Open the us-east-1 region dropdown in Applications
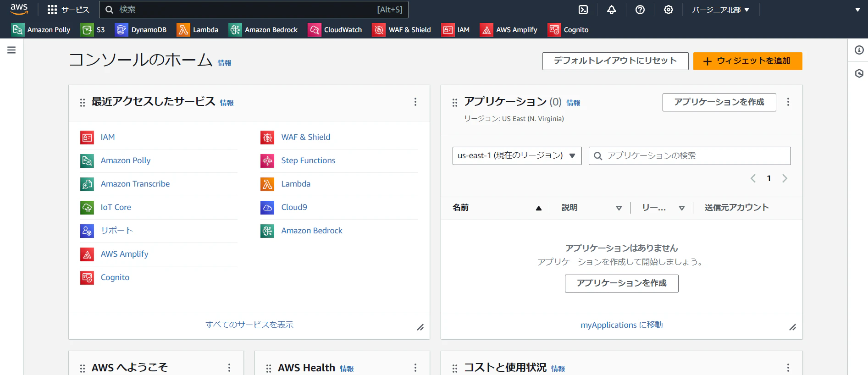Viewport: 868px width, 375px height. pyautogui.click(x=517, y=156)
